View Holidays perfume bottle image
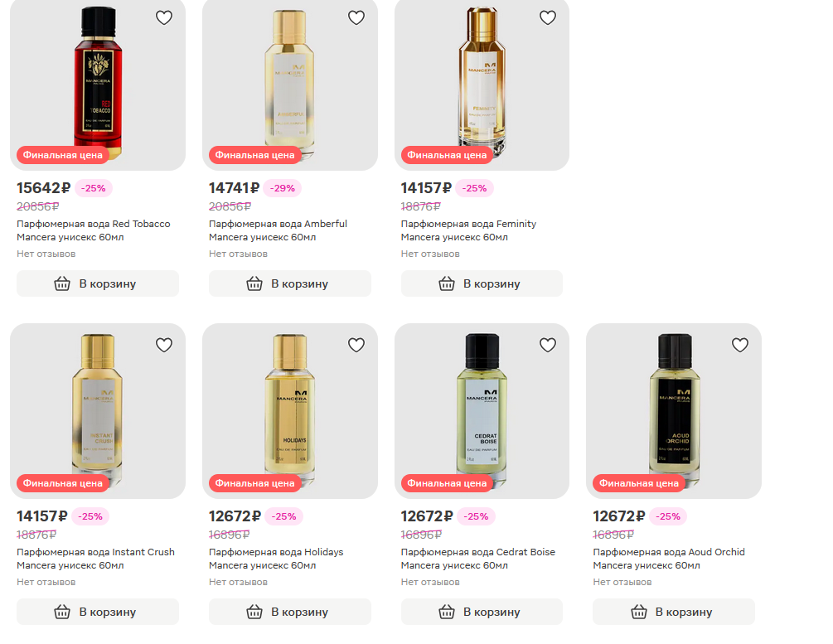 click(x=290, y=409)
